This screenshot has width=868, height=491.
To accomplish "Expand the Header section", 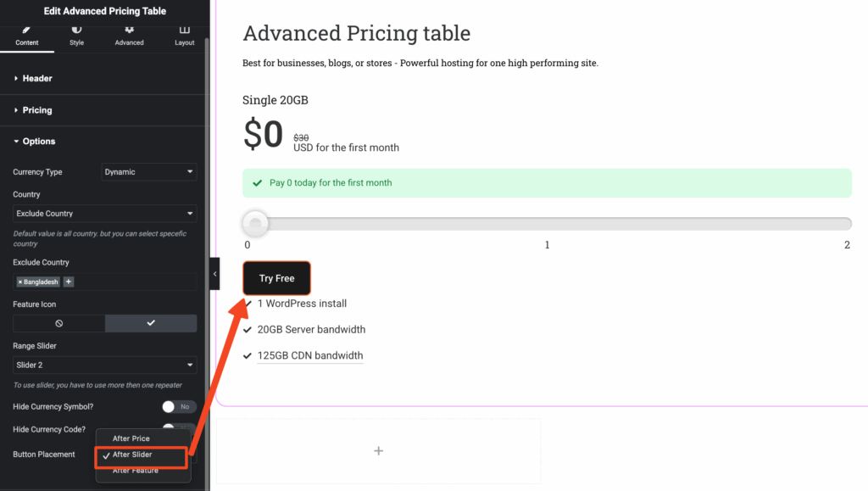I will click(x=37, y=79).
